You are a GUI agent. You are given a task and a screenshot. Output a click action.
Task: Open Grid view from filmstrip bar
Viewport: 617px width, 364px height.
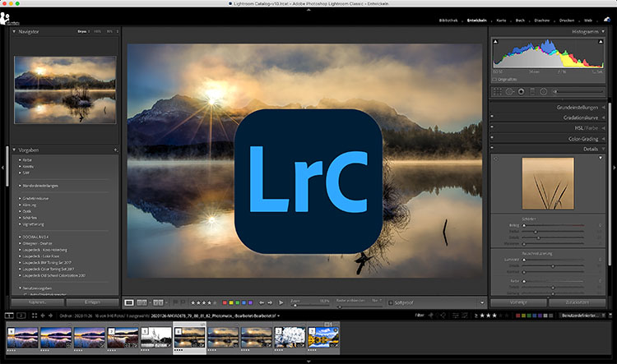click(x=35, y=316)
